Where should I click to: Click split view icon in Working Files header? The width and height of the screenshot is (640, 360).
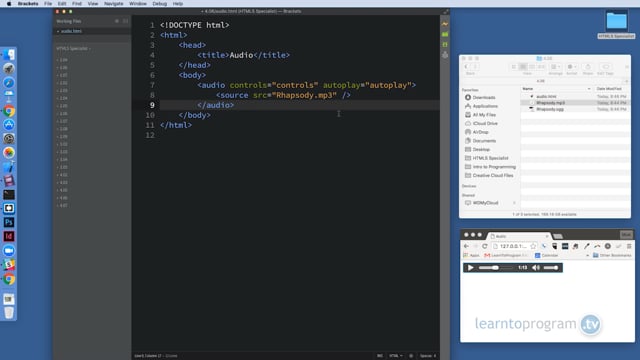(125, 21)
